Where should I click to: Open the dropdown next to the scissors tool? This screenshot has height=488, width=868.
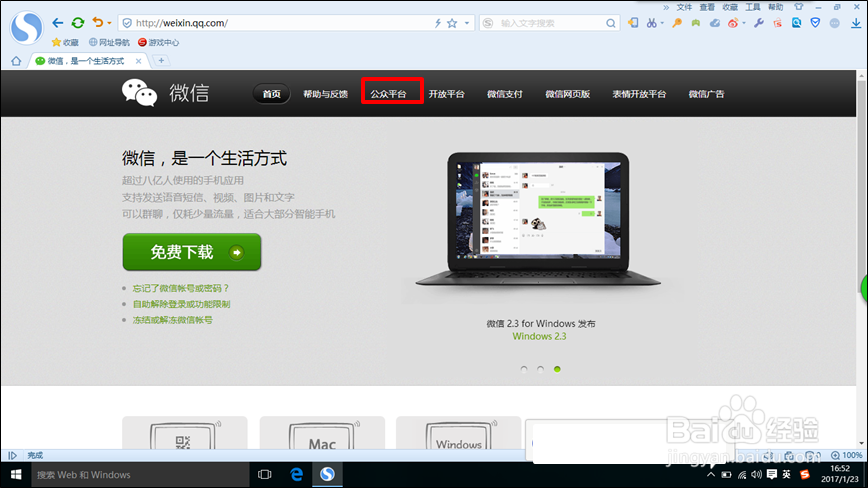(x=662, y=23)
